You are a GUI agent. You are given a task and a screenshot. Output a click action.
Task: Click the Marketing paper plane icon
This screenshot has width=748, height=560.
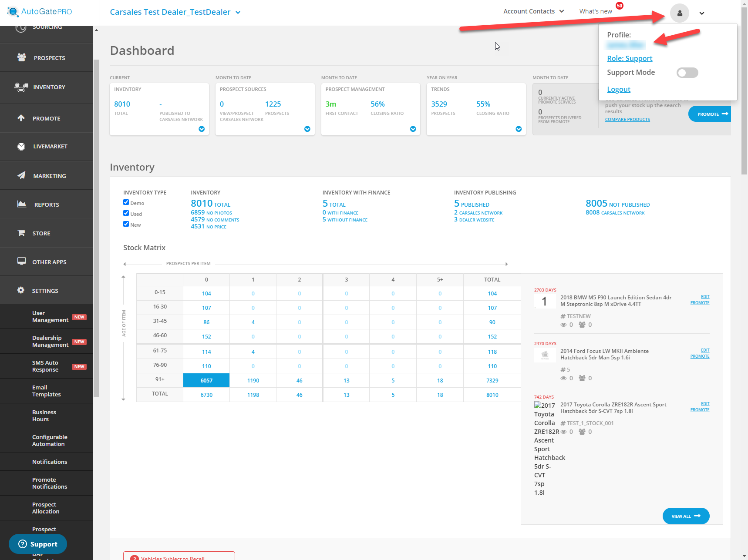tap(21, 175)
